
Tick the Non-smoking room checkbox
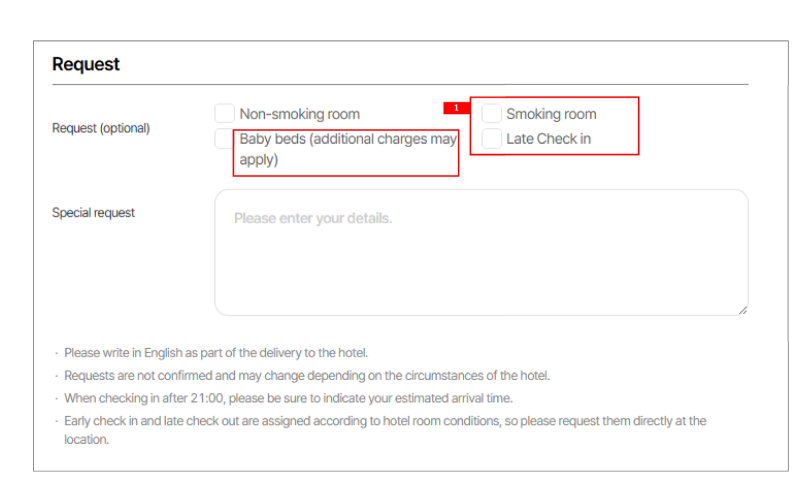point(225,114)
